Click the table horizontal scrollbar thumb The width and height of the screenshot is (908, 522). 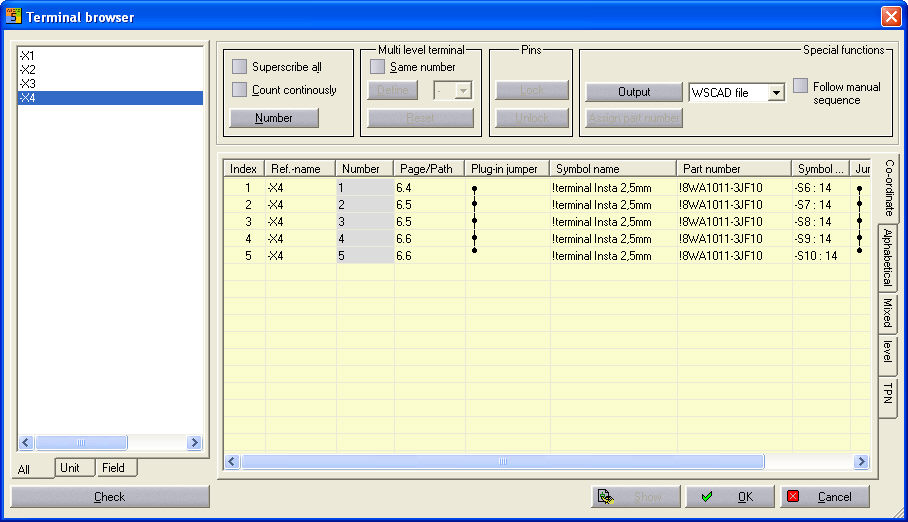coord(503,461)
